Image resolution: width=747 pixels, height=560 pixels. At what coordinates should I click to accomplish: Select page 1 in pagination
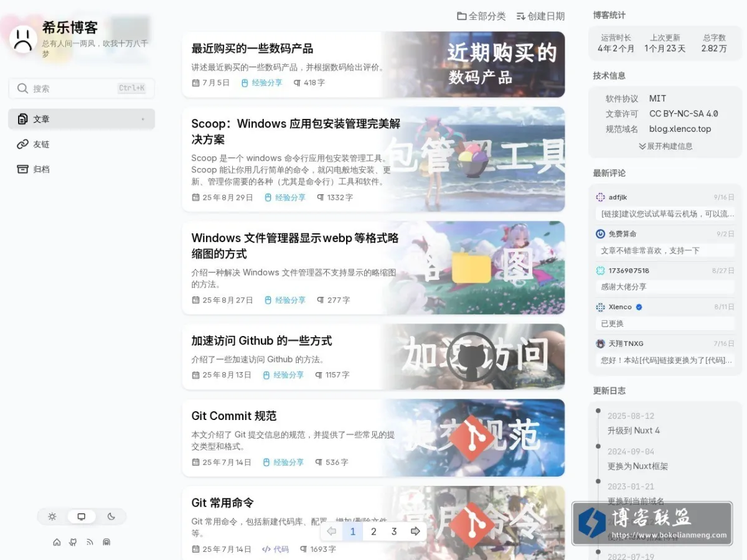click(353, 531)
